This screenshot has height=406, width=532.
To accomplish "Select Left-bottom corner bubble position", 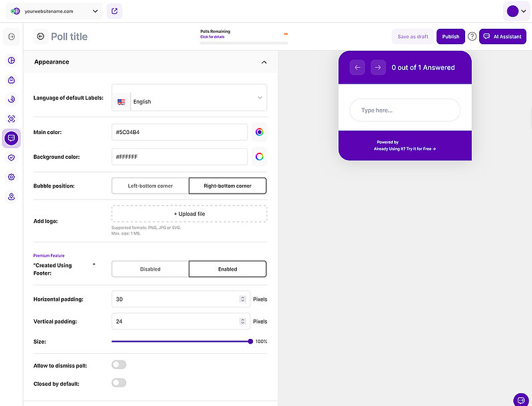I will point(151,186).
